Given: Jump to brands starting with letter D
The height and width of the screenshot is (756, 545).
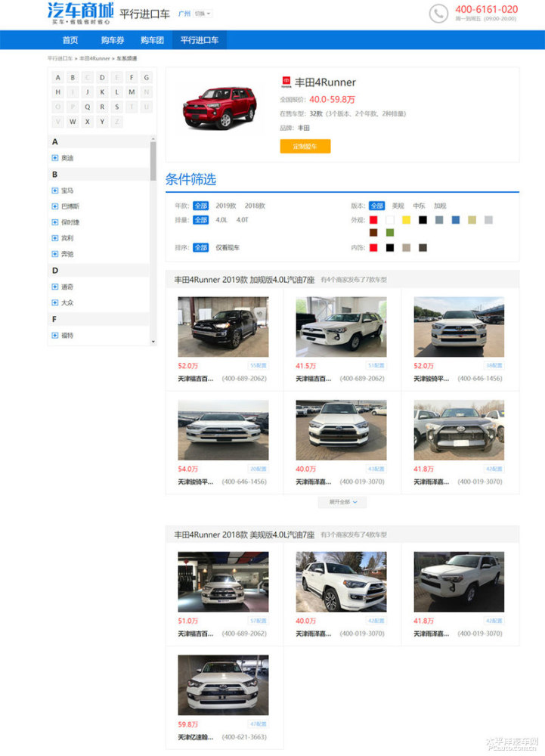Looking at the screenshot, I should tap(102, 77).
